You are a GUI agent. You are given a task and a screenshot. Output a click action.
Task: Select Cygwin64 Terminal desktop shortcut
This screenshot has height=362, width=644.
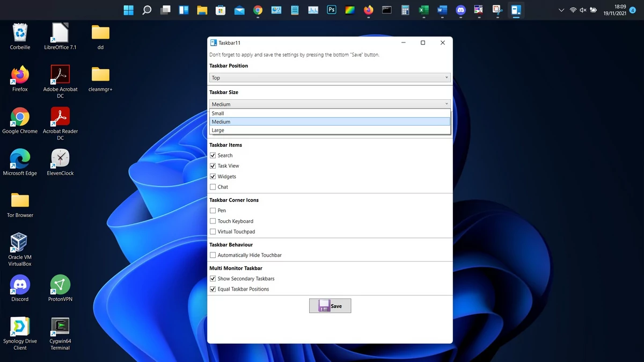point(60,333)
